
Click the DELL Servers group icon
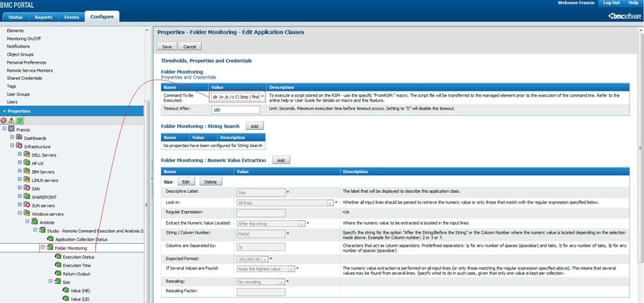tap(26, 154)
